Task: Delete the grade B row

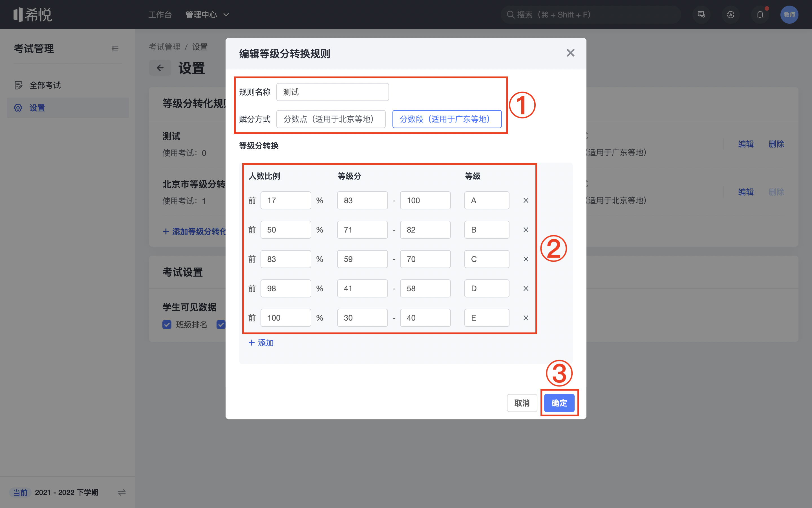Action: click(526, 230)
